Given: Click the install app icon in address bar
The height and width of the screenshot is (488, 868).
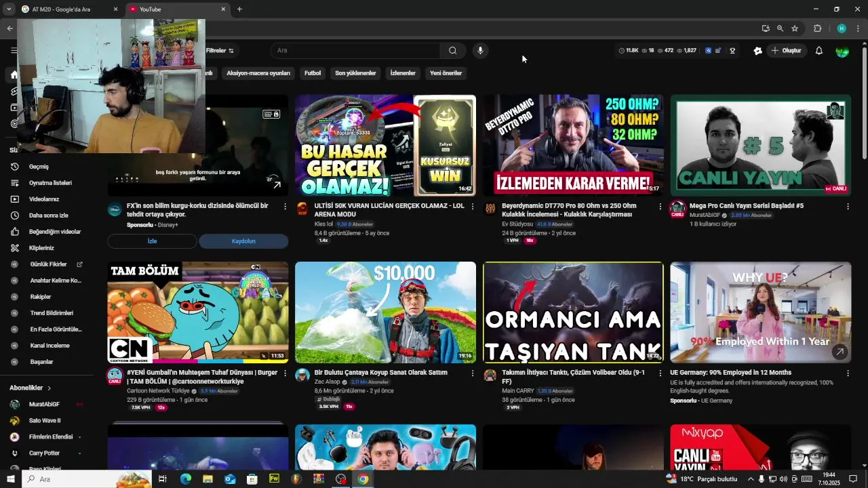Looking at the screenshot, I should [x=766, y=28].
